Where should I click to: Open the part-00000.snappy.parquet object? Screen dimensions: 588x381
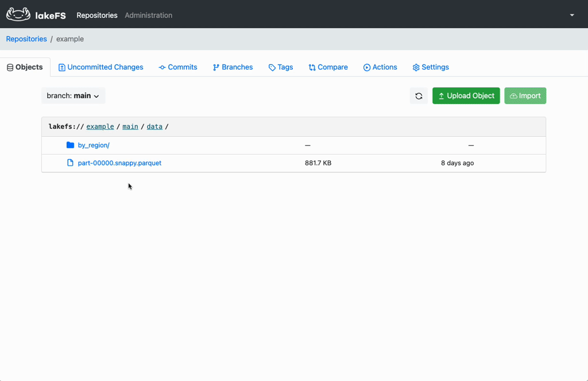coord(119,163)
